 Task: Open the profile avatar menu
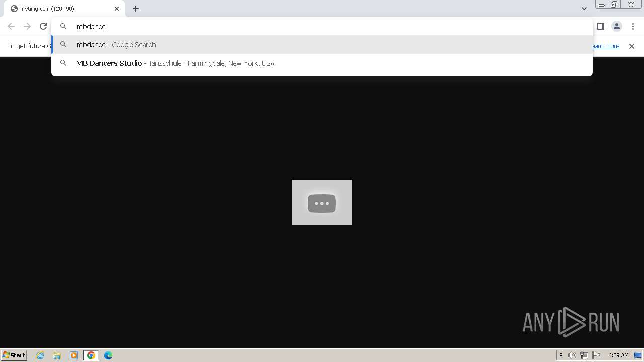(617, 26)
